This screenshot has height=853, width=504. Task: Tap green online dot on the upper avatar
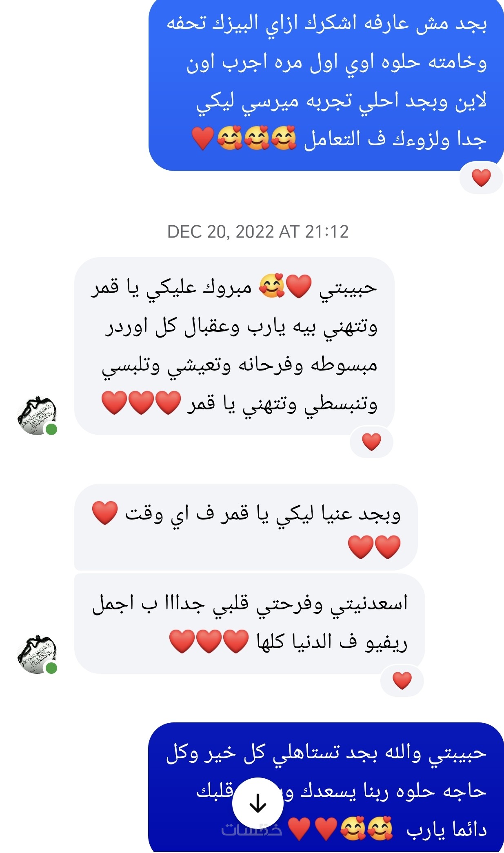click(51, 429)
